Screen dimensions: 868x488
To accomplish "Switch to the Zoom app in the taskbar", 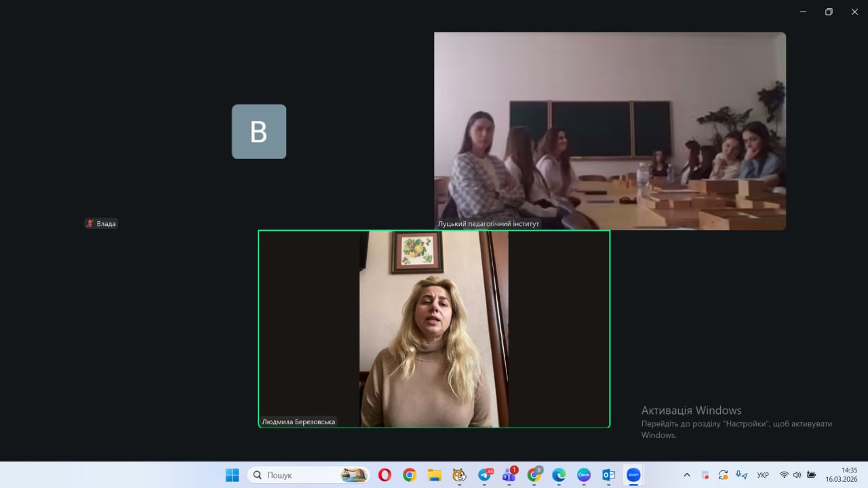I will click(633, 475).
